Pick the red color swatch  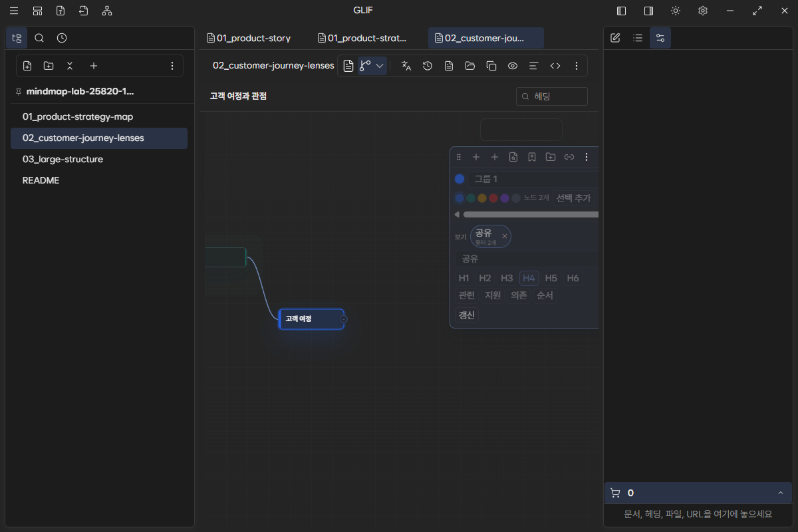pyautogui.click(x=493, y=198)
